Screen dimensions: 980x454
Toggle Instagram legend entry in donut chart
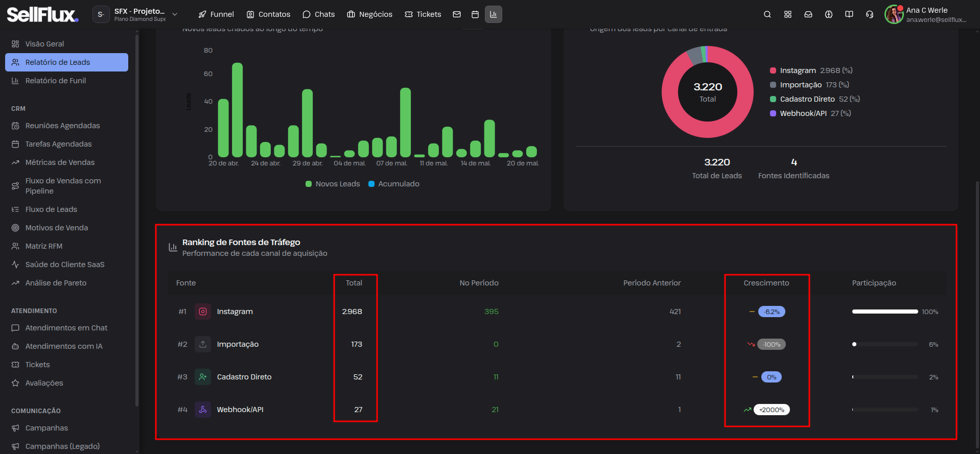point(811,70)
